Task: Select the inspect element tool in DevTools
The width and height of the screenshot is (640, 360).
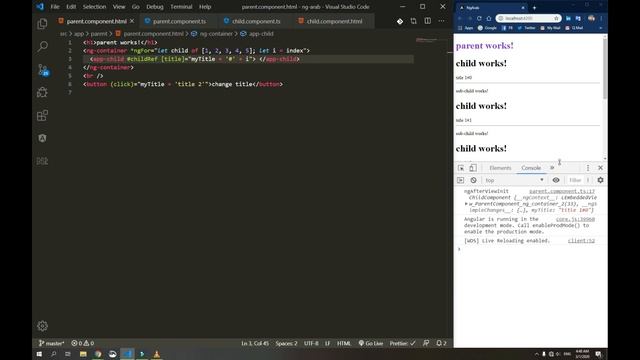Action: [x=461, y=168]
